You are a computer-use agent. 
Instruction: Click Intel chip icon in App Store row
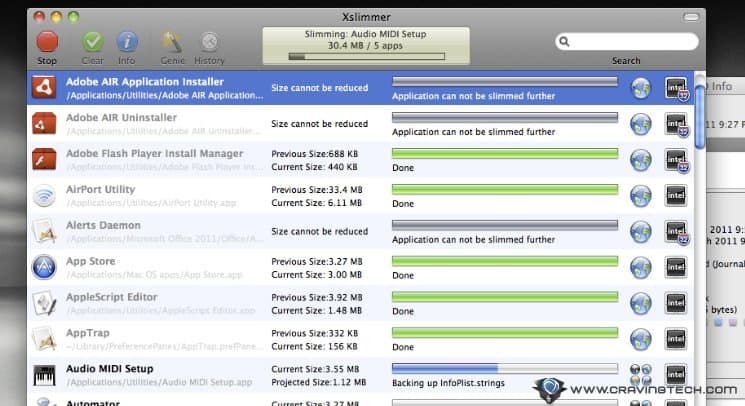(x=676, y=267)
